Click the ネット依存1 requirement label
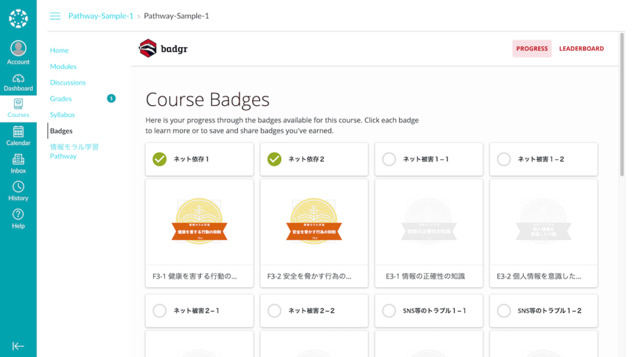 [x=191, y=159]
